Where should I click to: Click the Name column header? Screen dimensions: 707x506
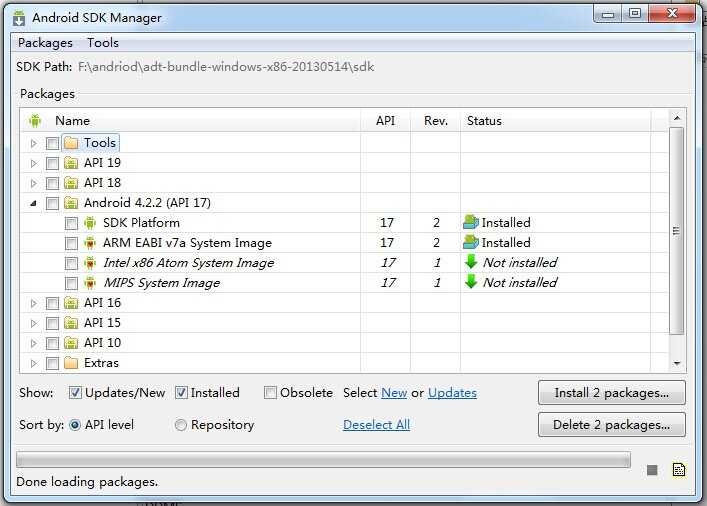[x=191, y=120]
